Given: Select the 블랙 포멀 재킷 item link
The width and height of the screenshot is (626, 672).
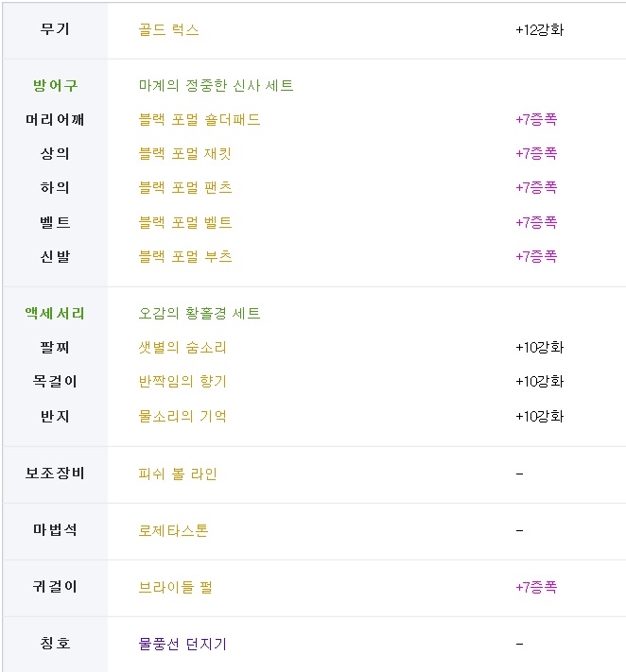Looking at the screenshot, I should (x=184, y=154).
